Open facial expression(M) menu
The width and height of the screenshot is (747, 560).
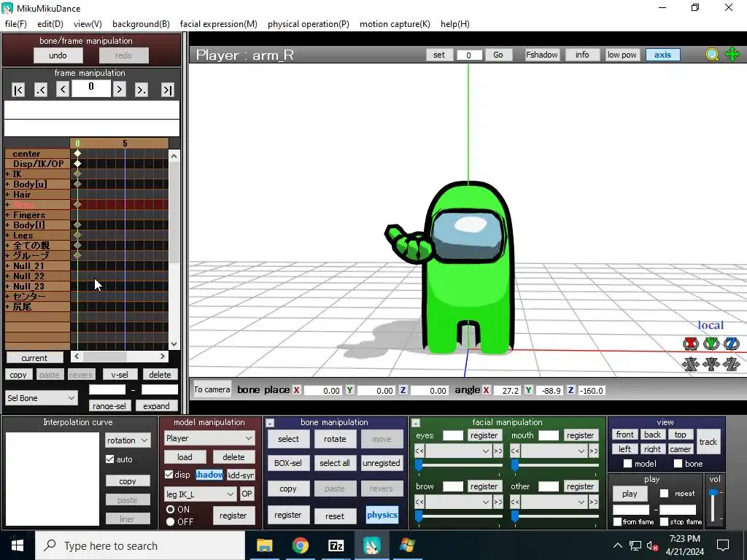pyautogui.click(x=219, y=24)
